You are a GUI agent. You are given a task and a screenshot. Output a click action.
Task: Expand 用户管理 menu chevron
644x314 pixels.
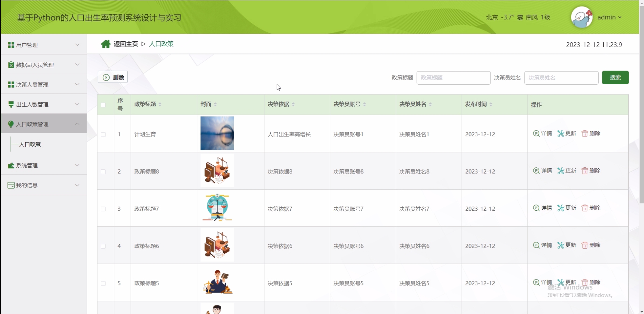(77, 45)
